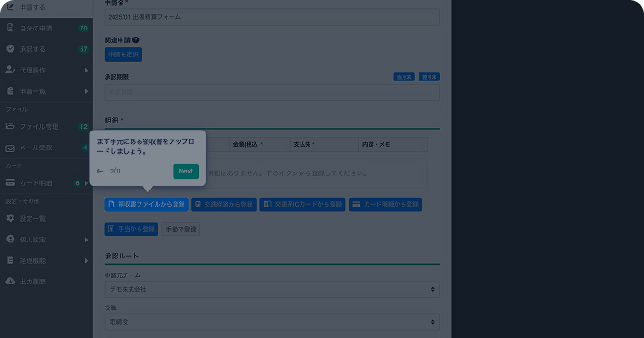Click the 交通経路から登録 button label

pyautogui.click(x=228, y=204)
